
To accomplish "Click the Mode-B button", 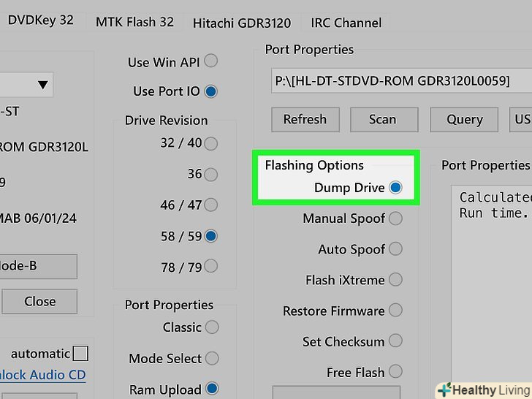I will coord(38,266).
